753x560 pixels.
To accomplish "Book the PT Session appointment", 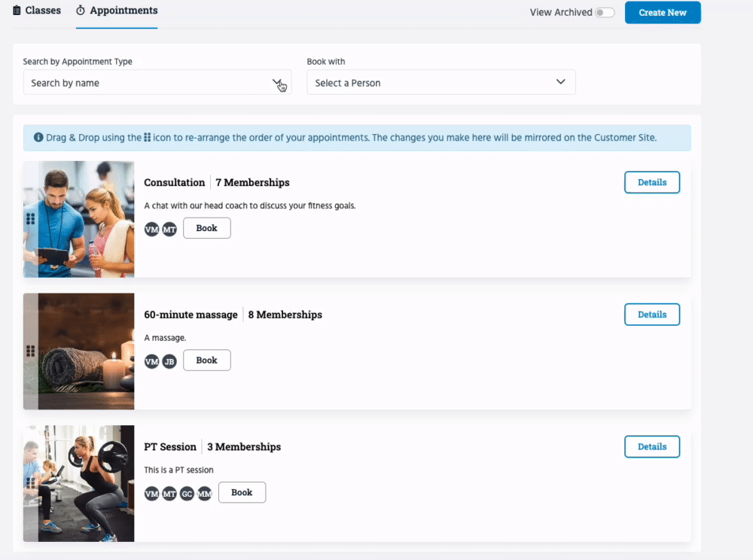I will tap(242, 492).
